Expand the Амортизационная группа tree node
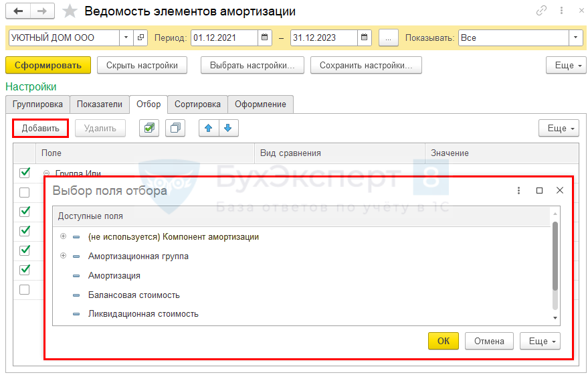588x375 pixels. [x=64, y=256]
